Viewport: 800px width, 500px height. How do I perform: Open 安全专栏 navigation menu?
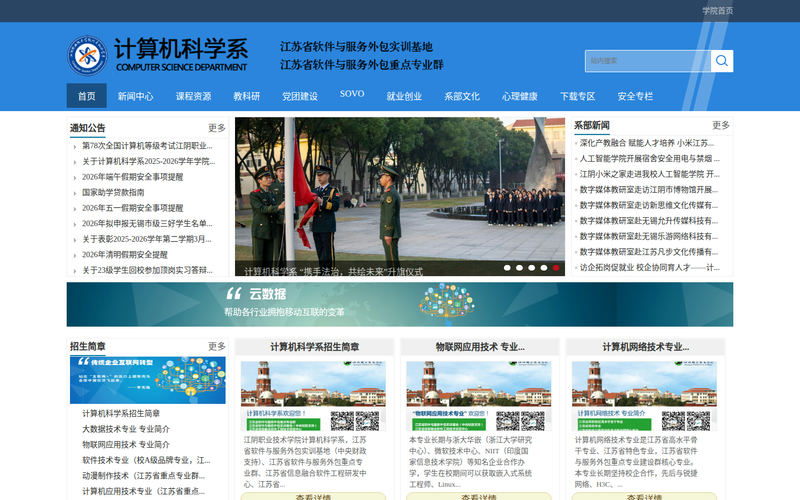coord(635,96)
